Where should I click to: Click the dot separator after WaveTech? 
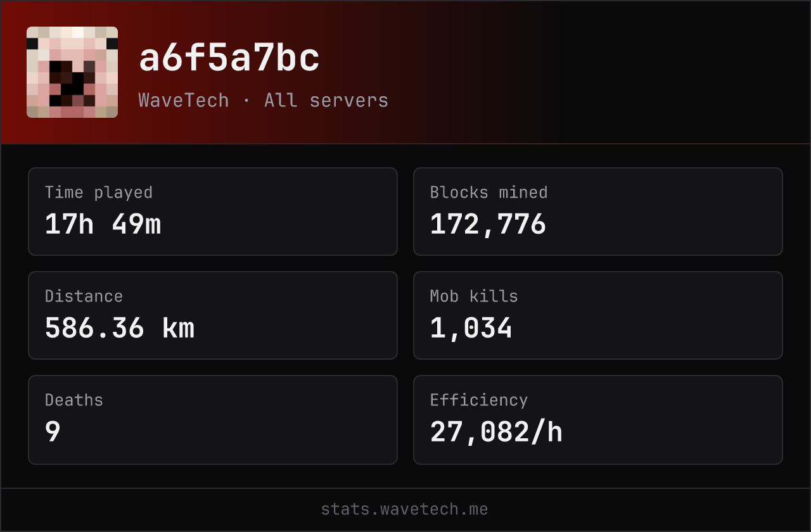tap(246, 101)
